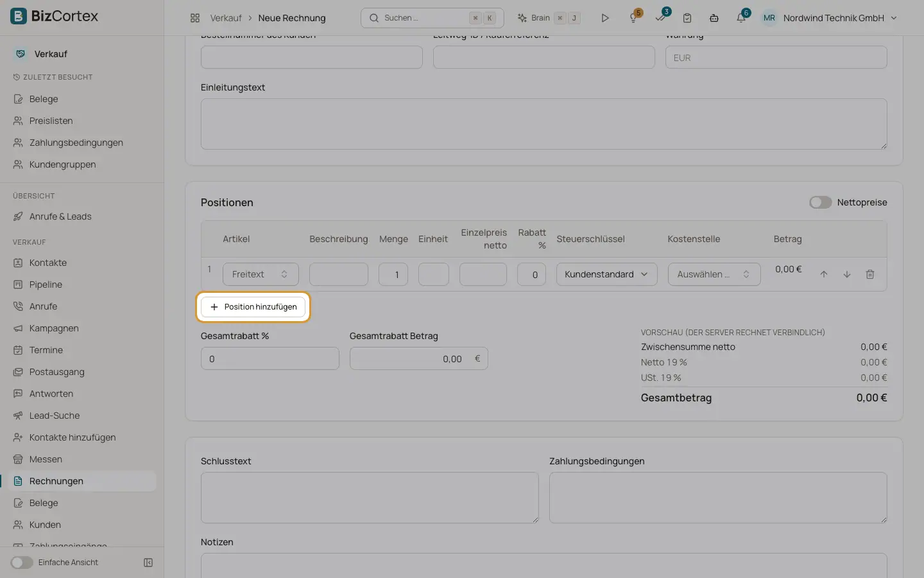This screenshot has width=924, height=578.
Task: Open the Steuerschlüssel Kundenstandard dropdown
Action: 606,274
